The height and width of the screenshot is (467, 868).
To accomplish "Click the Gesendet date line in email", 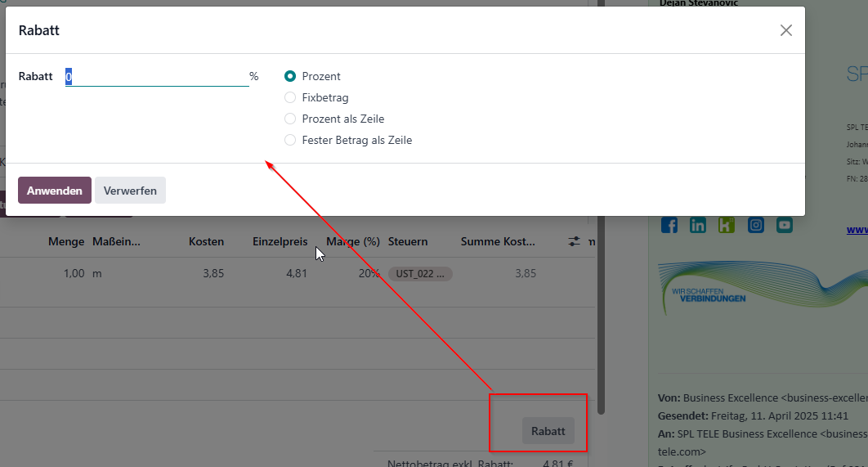I will [753, 415].
